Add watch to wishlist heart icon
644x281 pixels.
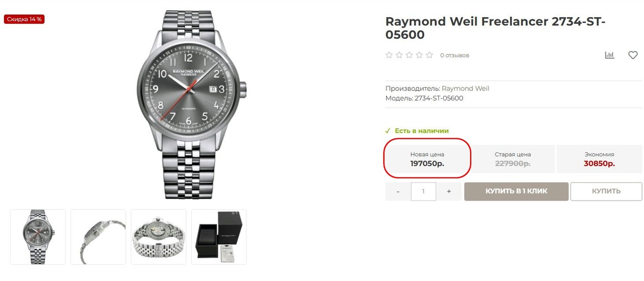coord(633,55)
